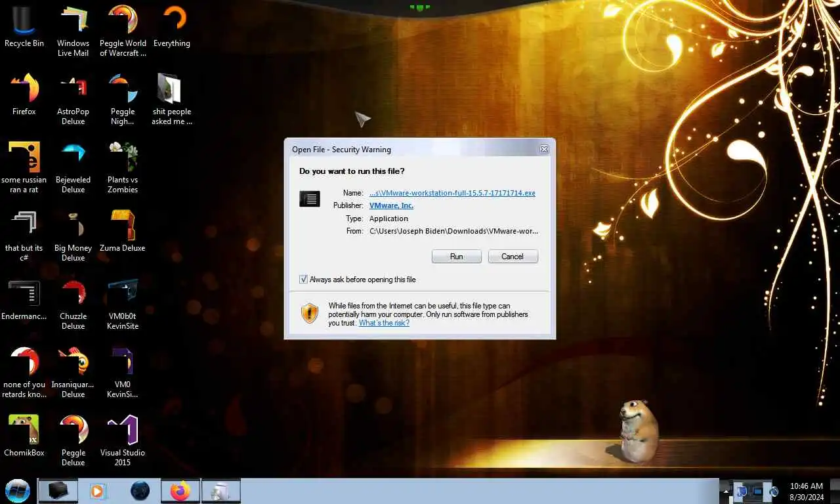Launch Peggle Deluxe desktop icon
The height and width of the screenshot is (504, 840).
coord(73,440)
